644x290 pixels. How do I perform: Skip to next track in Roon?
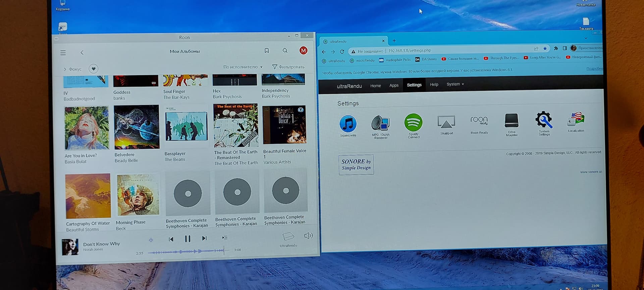(204, 238)
